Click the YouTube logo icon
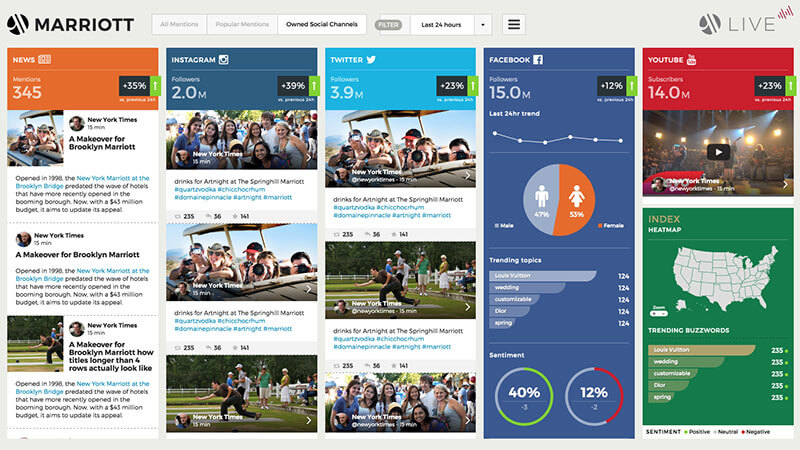This screenshot has height=450, width=800. point(691,60)
